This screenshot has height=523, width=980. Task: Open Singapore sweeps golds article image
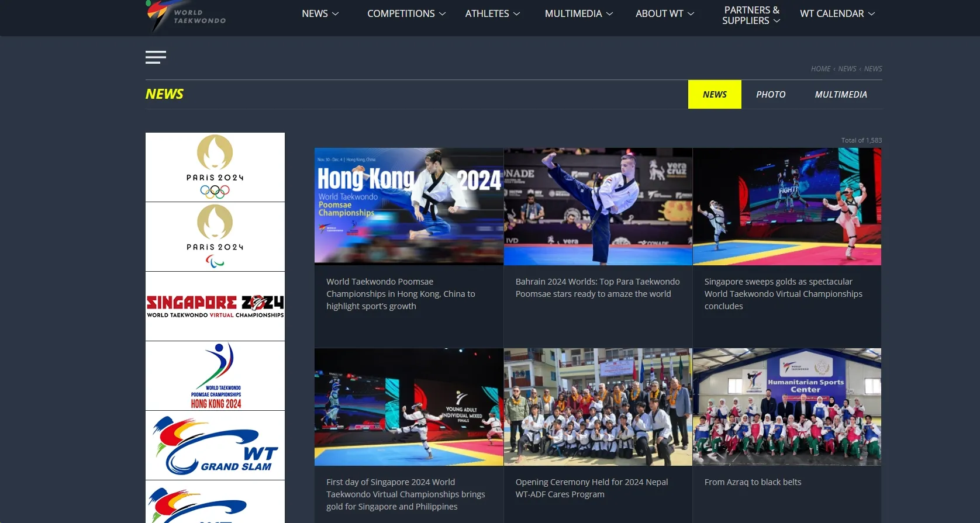[787, 206]
